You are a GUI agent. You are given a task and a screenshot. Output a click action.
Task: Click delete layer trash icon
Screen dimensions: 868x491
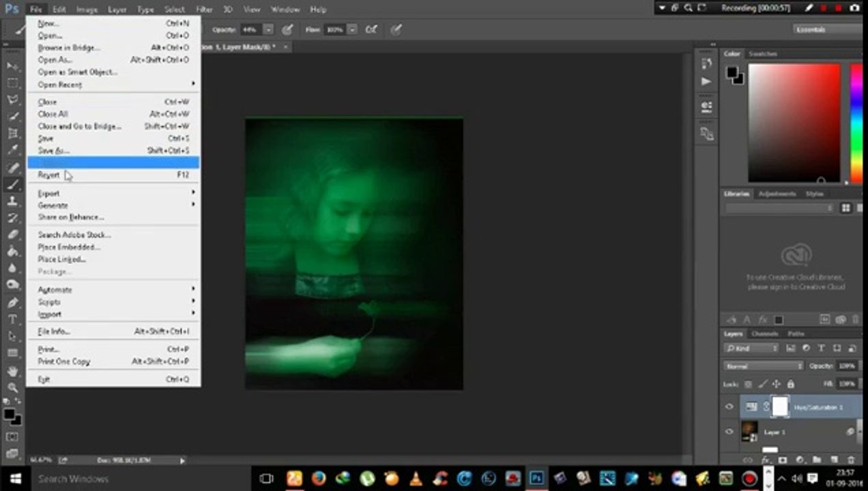click(x=851, y=460)
